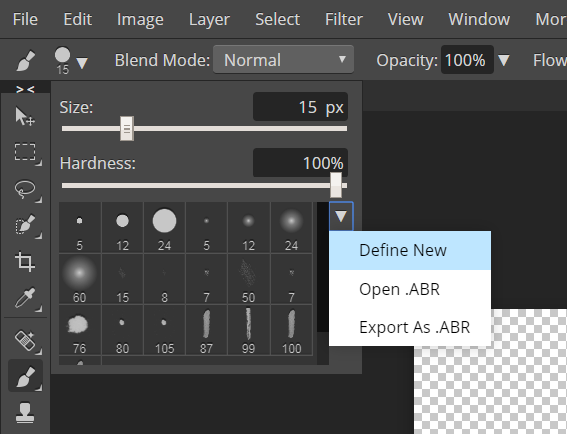
Task: Expand the Opacity dropdown arrow
Action: coord(504,60)
